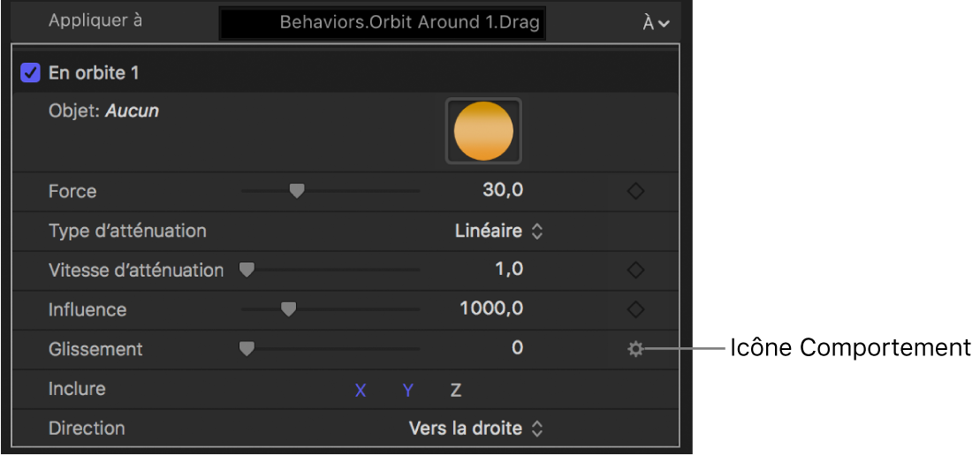
Task: Click the Appliquer à field Behaviors.Orbit Around 1.Drag
Action: point(383,23)
